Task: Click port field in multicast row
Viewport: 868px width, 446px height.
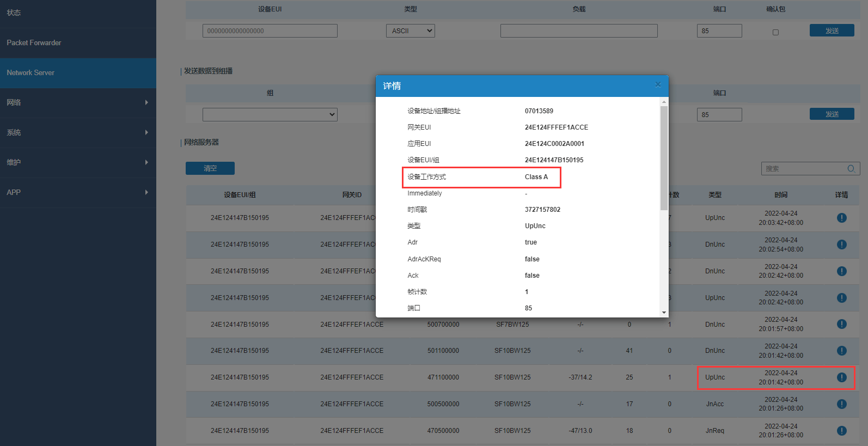Action: 719,114
